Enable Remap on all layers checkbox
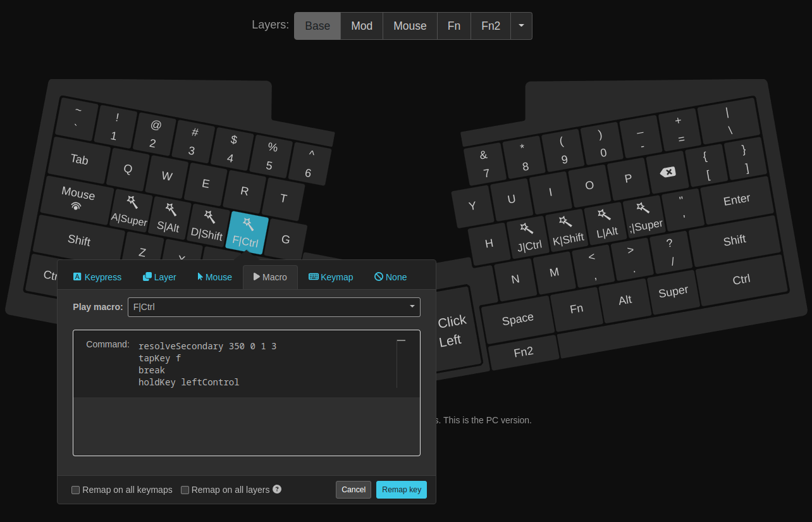Viewport: 812px width, 522px height. tap(185, 490)
